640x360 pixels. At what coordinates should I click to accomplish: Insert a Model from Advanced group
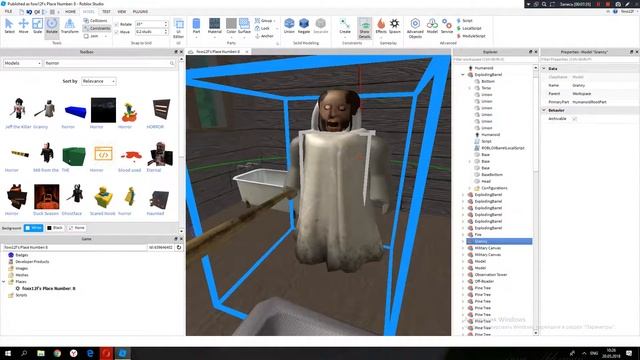[432, 26]
